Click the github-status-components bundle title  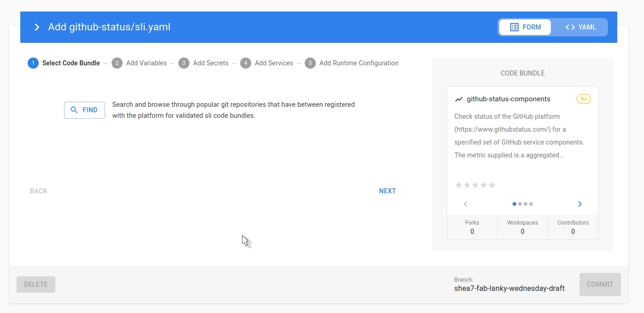508,99
